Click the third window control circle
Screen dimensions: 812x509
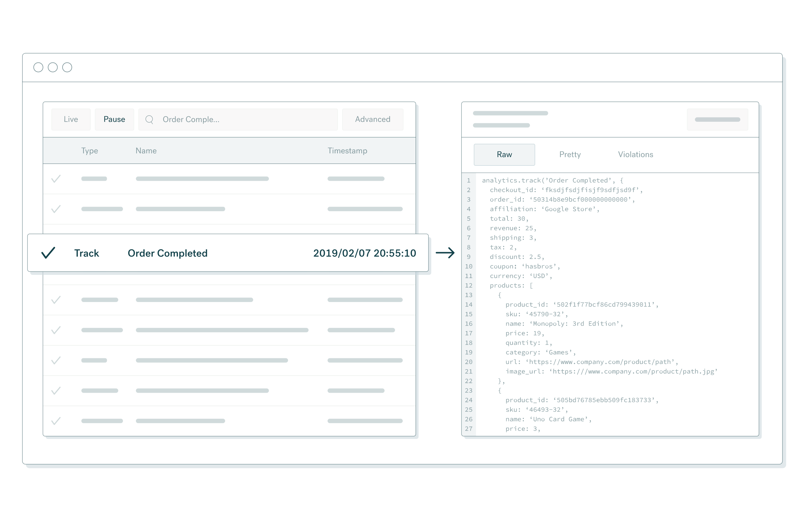67,67
